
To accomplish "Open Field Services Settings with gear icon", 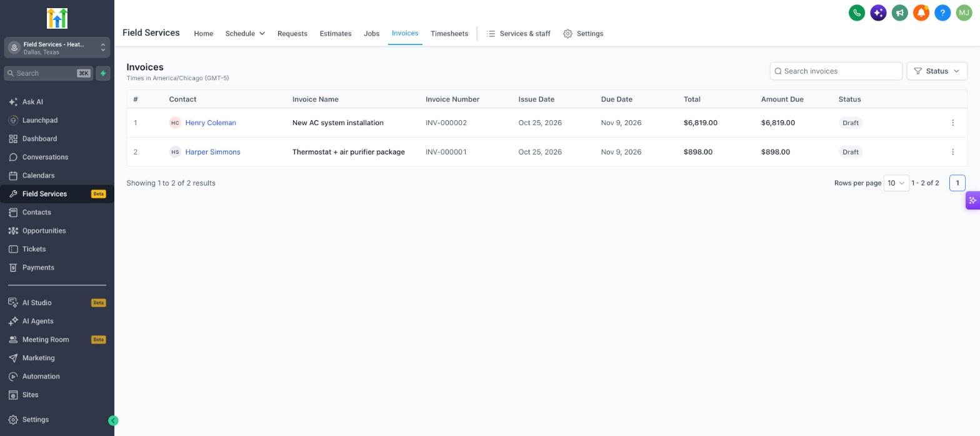I will point(583,34).
